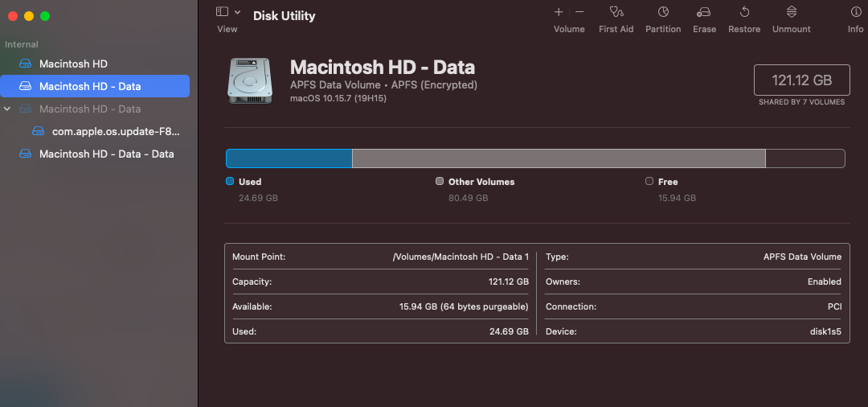This screenshot has height=407, width=868.
Task: Click the 'Disk Utility' window title
Action: pos(284,16)
